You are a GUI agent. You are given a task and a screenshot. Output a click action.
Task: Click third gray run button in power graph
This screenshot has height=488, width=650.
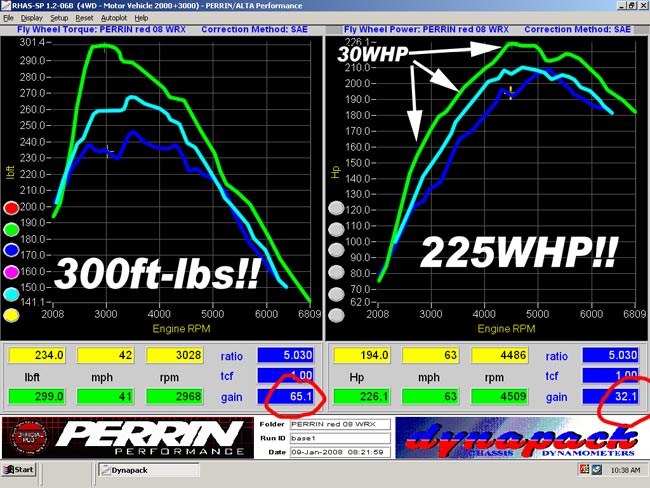pos(336,250)
